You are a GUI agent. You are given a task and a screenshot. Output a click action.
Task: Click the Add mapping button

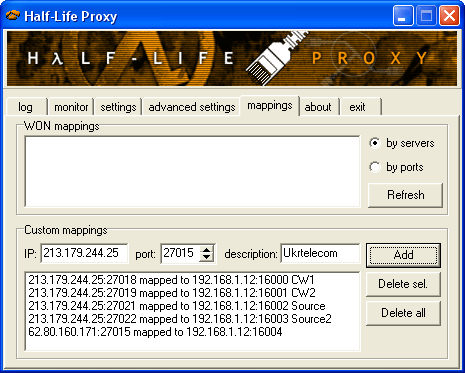pyautogui.click(x=403, y=255)
